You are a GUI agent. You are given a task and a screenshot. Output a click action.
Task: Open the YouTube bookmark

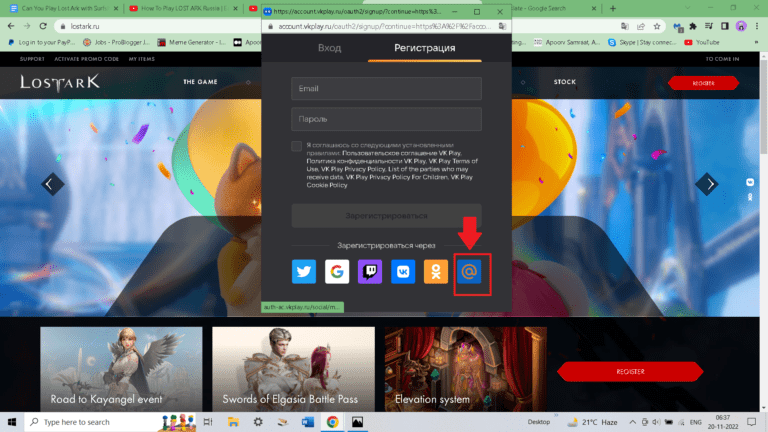(x=702, y=43)
